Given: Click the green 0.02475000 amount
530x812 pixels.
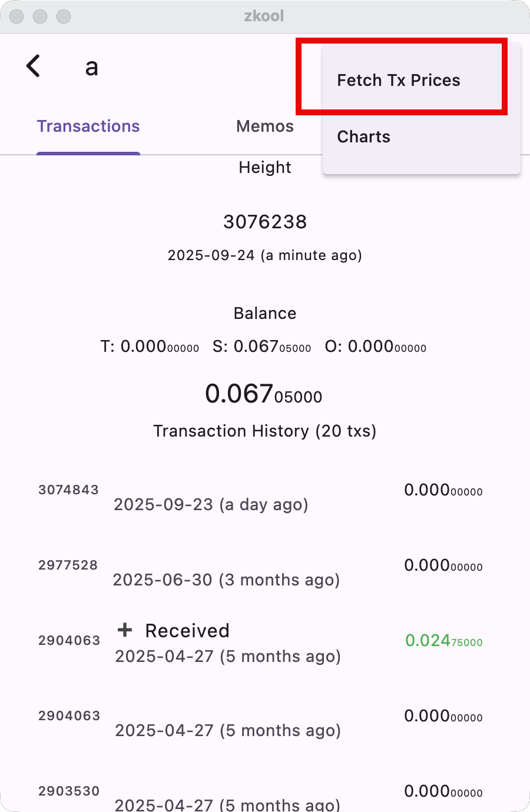Looking at the screenshot, I should click(443, 641).
